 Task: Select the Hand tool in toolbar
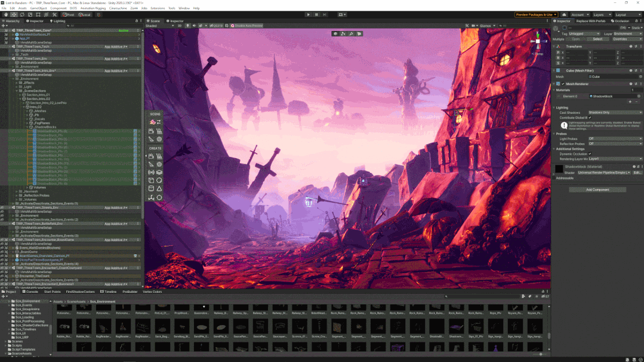click(6, 15)
